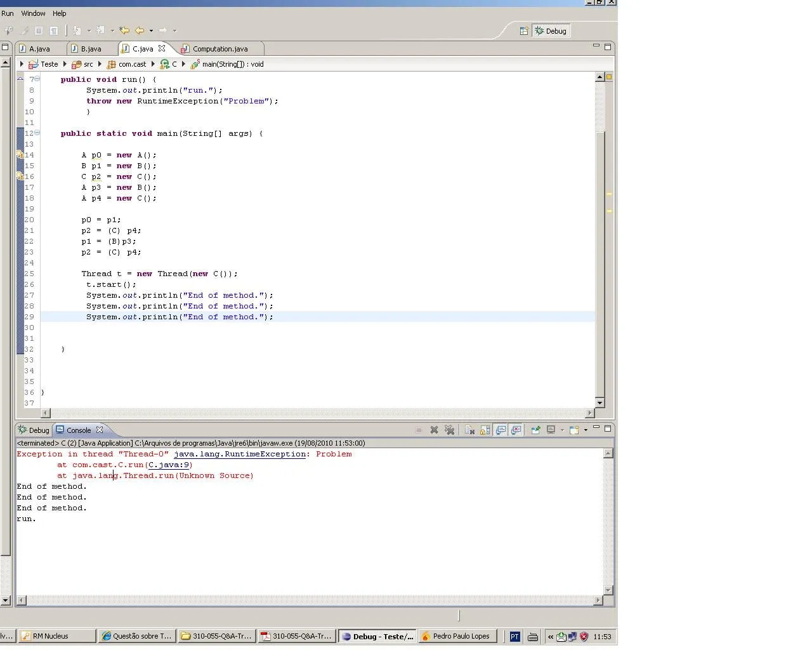This screenshot has width=812, height=650.
Task: Toggle Scroll Lock in console toolbar
Action: 485,430
